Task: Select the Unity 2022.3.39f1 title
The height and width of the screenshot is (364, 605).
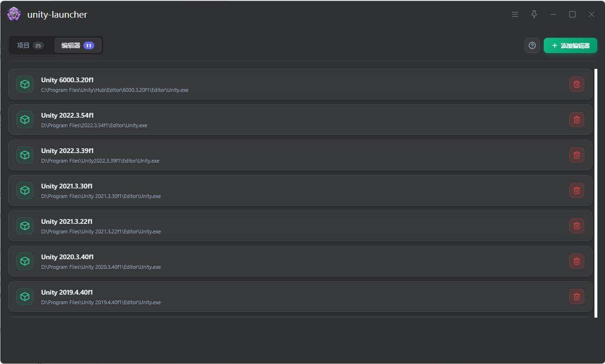Action: [x=67, y=151]
